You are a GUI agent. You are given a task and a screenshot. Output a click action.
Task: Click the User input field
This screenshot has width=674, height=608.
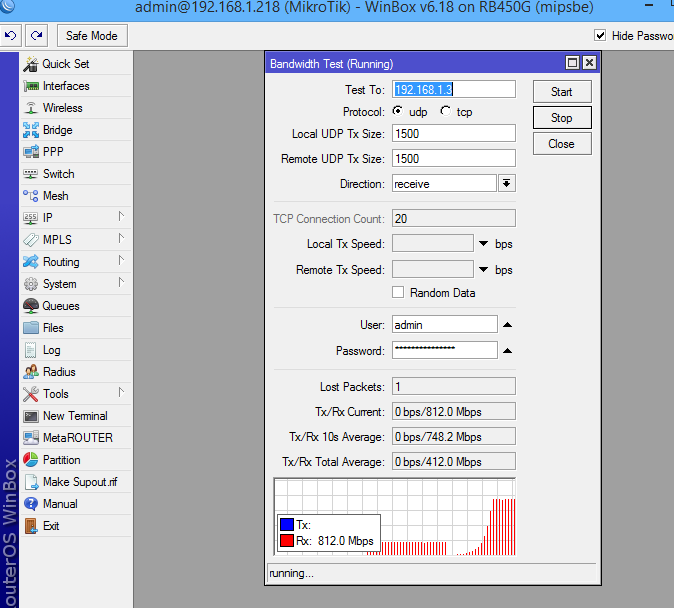tap(445, 324)
